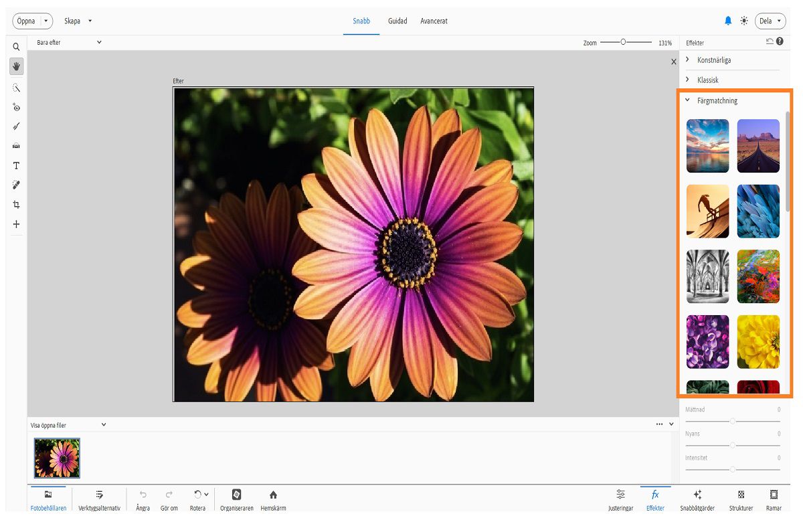This screenshot has width=803, height=532.
Task: Select the Red Eye Removal tool
Action: (x=16, y=107)
